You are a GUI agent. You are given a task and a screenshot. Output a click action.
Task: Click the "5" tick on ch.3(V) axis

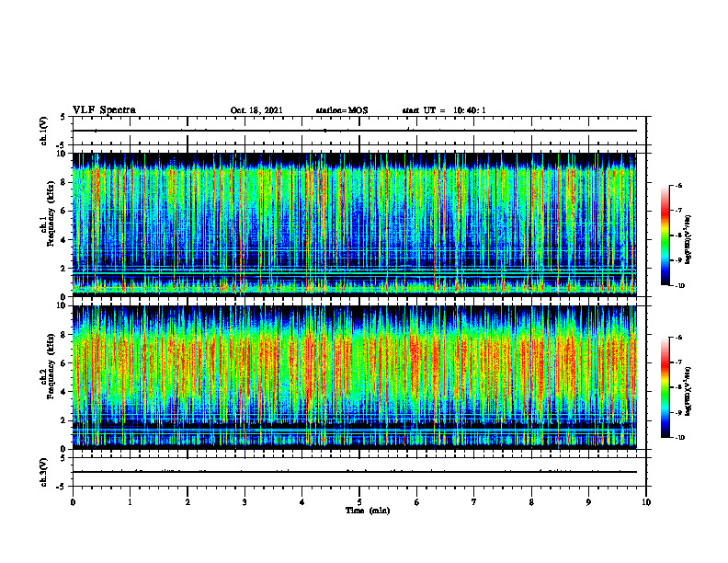pos(64,458)
